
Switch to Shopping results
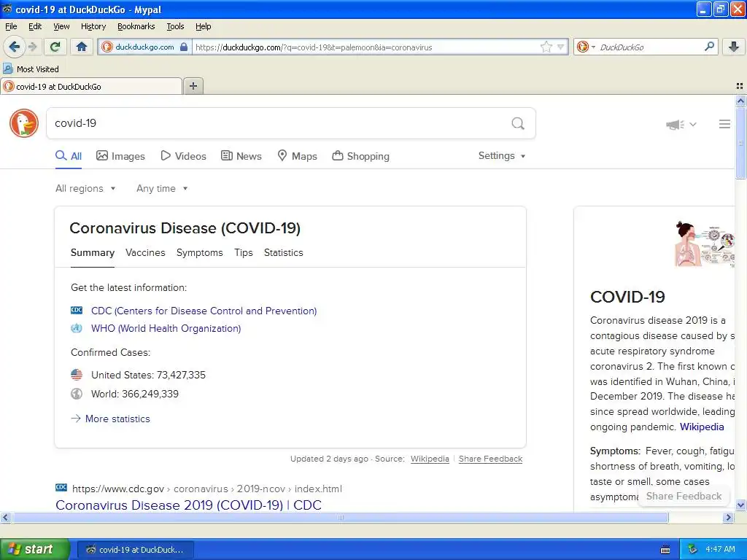(x=360, y=156)
